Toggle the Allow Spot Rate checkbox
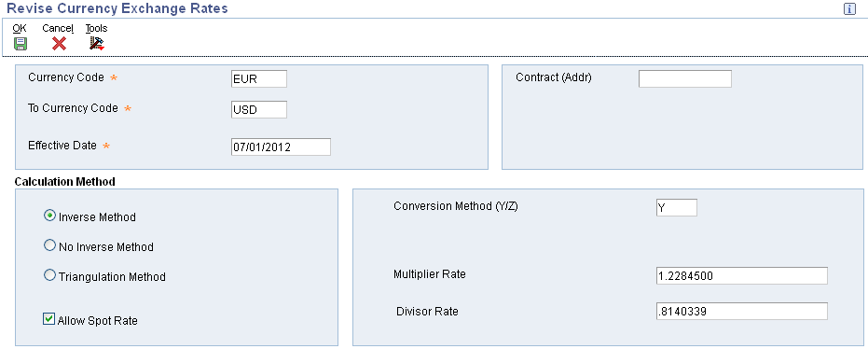 (49, 318)
